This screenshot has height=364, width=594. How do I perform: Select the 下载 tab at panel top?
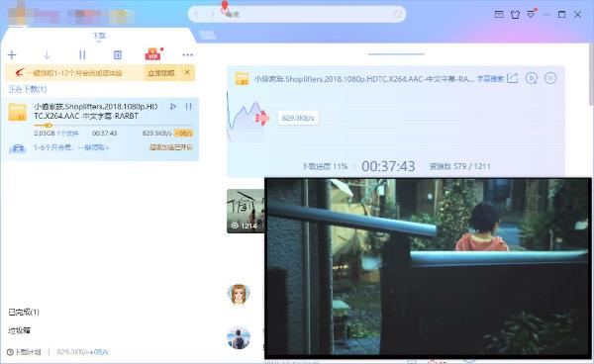[99, 36]
